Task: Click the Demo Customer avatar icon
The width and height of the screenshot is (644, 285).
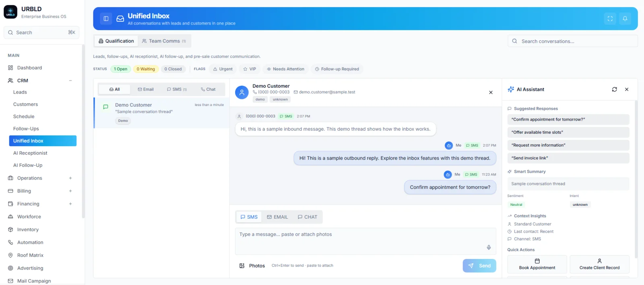Action: pos(242,92)
